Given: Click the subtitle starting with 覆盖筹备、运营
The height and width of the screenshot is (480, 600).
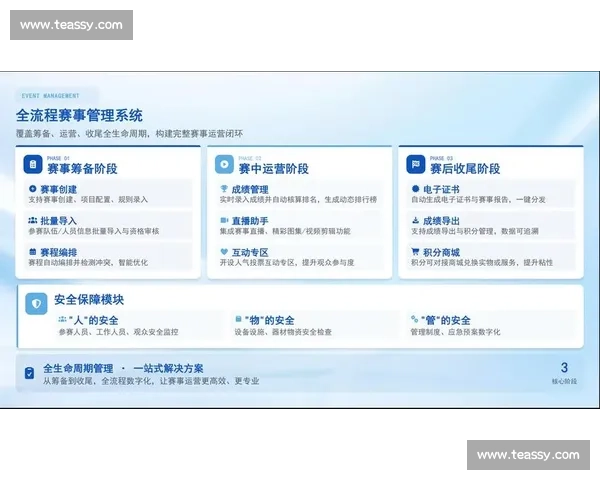Looking at the screenshot, I should 129,134.
